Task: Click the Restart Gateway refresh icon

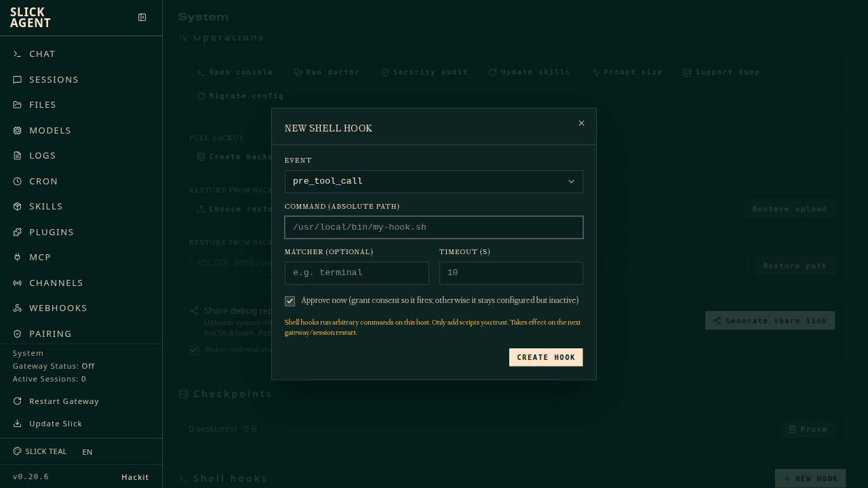Action: pyautogui.click(x=18, y=401)
